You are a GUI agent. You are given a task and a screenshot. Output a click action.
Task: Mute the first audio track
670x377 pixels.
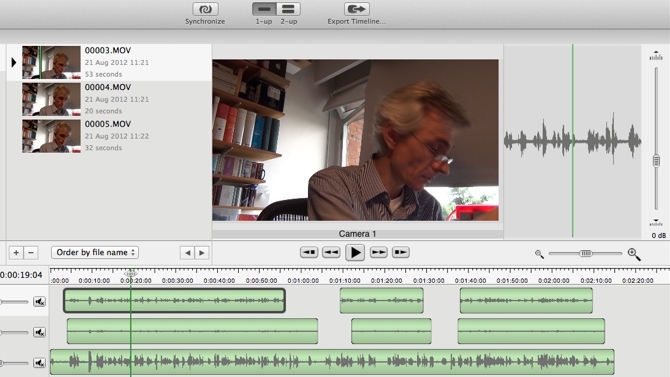click(39, 302)
